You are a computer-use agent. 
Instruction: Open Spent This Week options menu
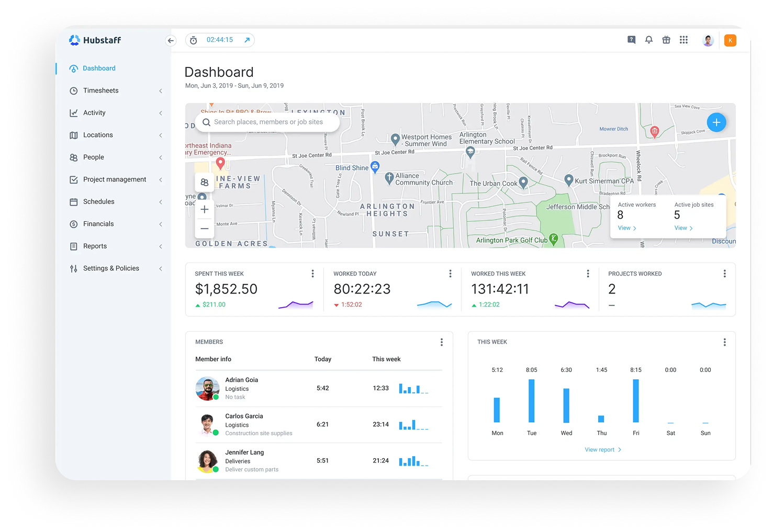312,274
